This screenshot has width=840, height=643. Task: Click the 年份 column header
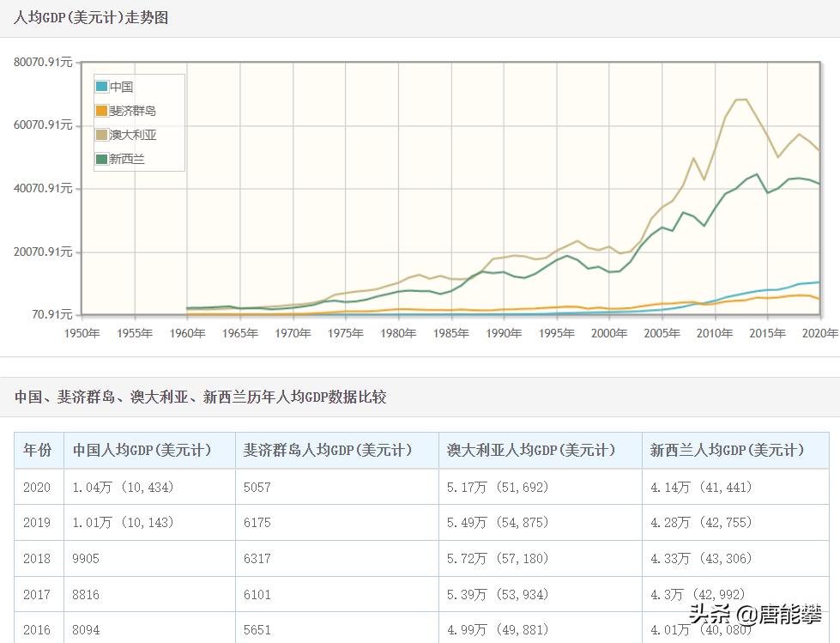click(x=38, y=450)
